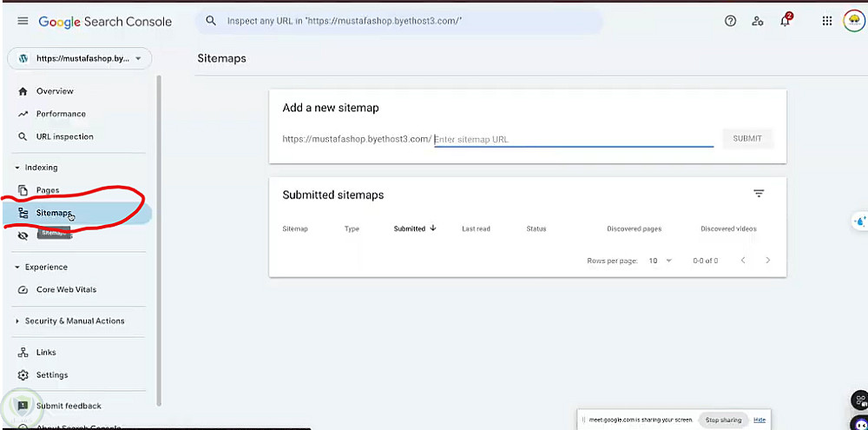The width and height of the screenshot is (868, 430).
Task: Click the Enter sitemap URL field
Action: coord(573,139)
